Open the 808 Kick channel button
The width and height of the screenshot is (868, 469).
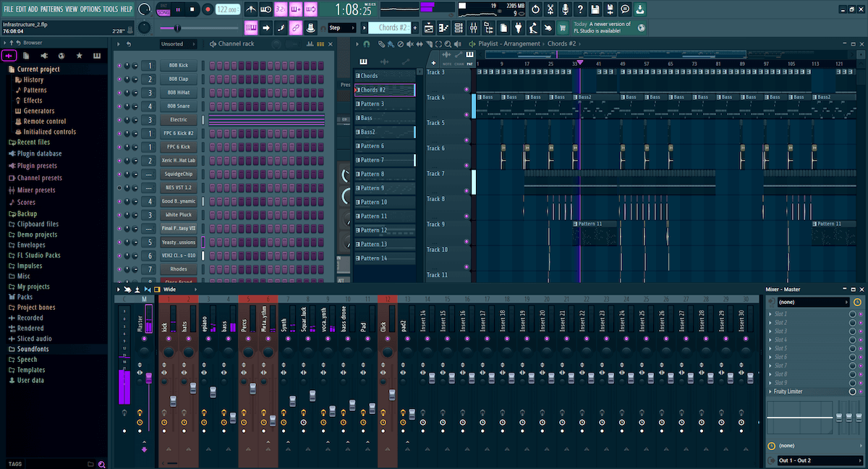pyautogui.click(x=178, y=66)
